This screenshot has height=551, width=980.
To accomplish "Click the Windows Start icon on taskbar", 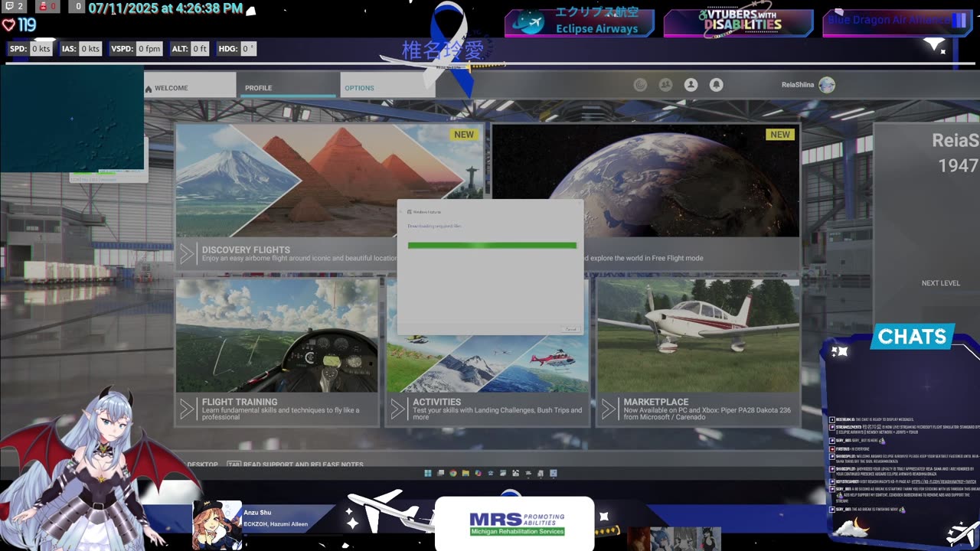I will (x=428, y=473).
